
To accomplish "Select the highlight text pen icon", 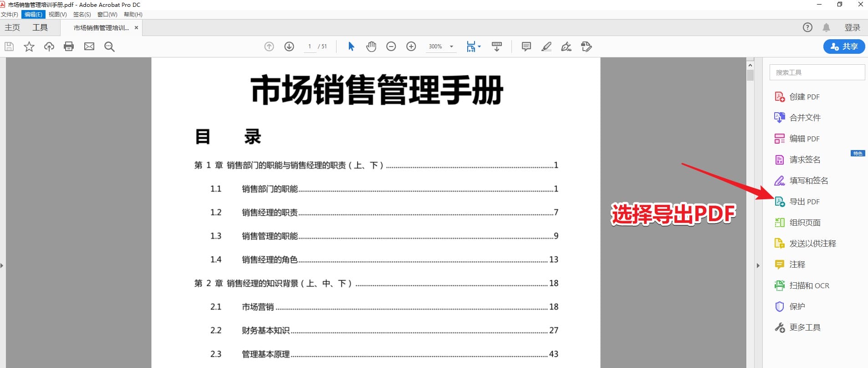I will 546,47.
